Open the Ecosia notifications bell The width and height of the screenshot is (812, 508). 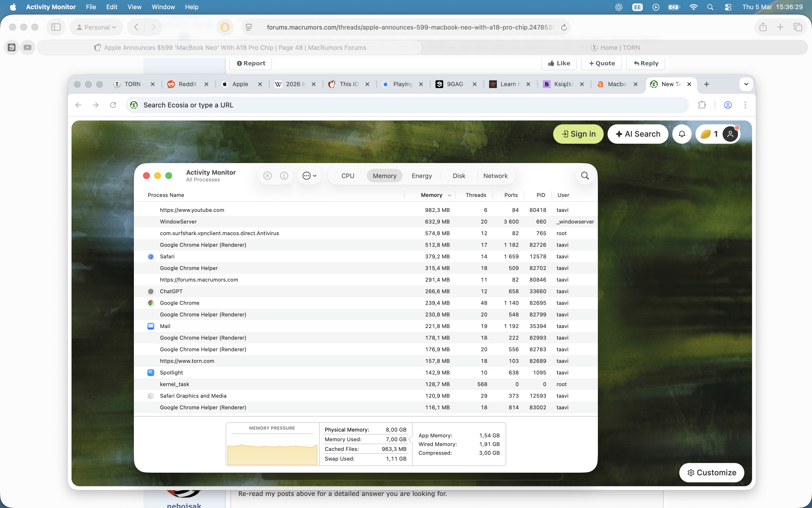(x=682, y=134)
